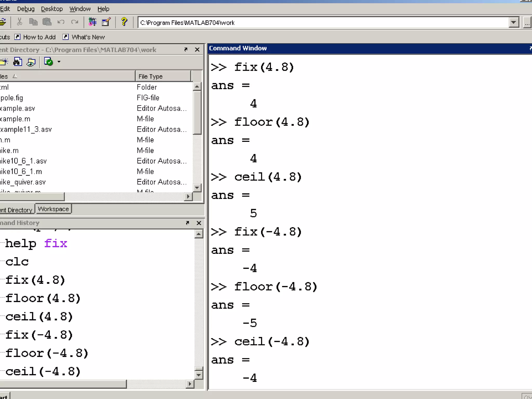Click the Undo arrow icon

pyautogui.click(x=61, y=22)
